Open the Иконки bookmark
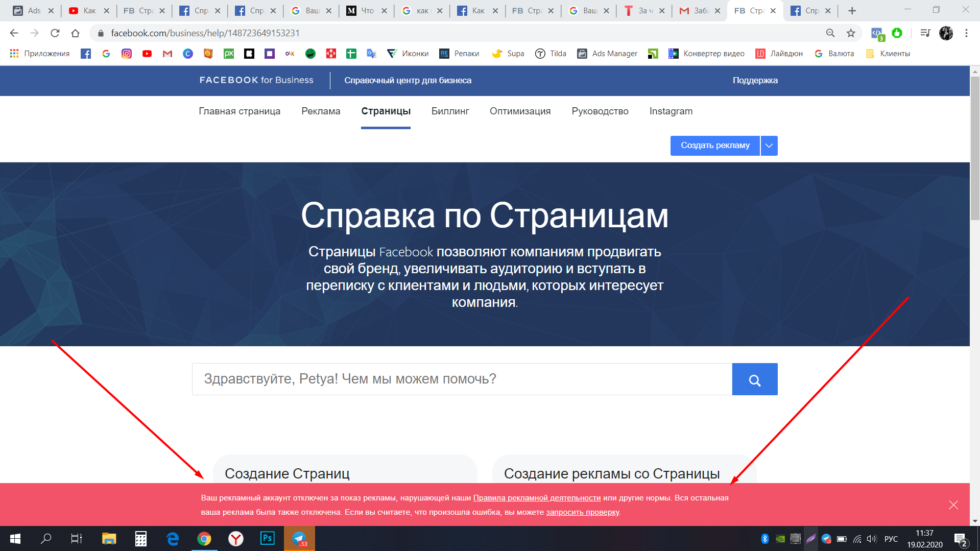Viewport: 980px width, 551px height. (408, 54)
